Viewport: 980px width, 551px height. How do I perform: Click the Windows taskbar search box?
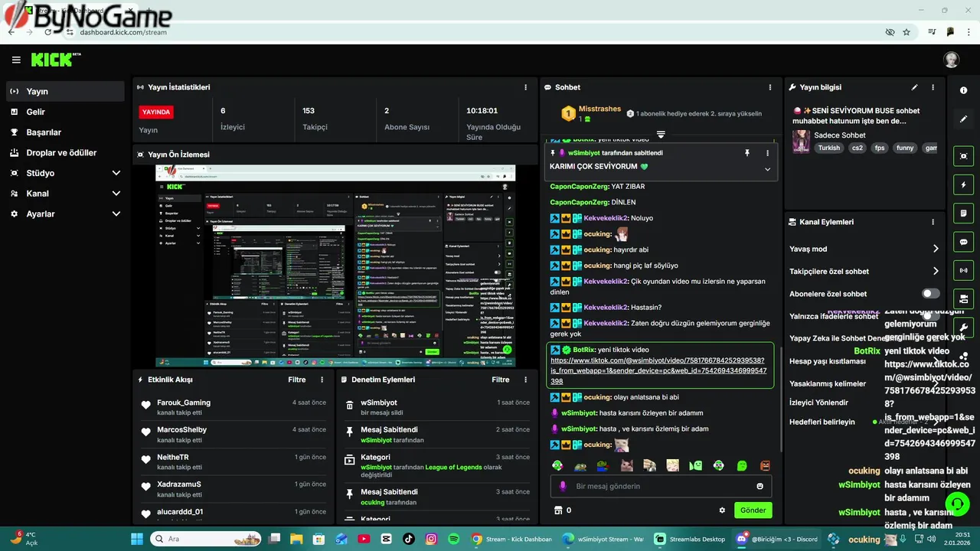pyautogui.click(x=207, y=539)
